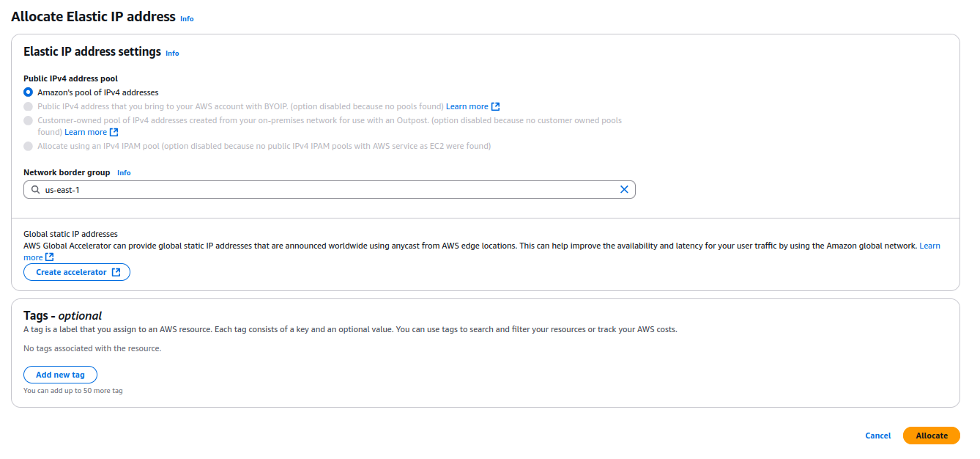980x459 pixels.
Task: Select Amazon's pool of IPv4 addresses
Action: coord(29,92)
